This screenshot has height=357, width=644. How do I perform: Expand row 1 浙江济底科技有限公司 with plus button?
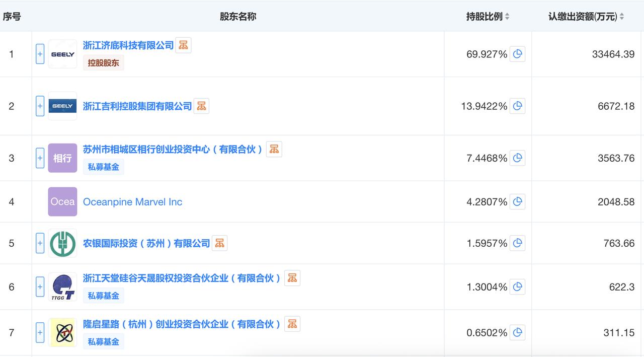(x=40, y=54)
